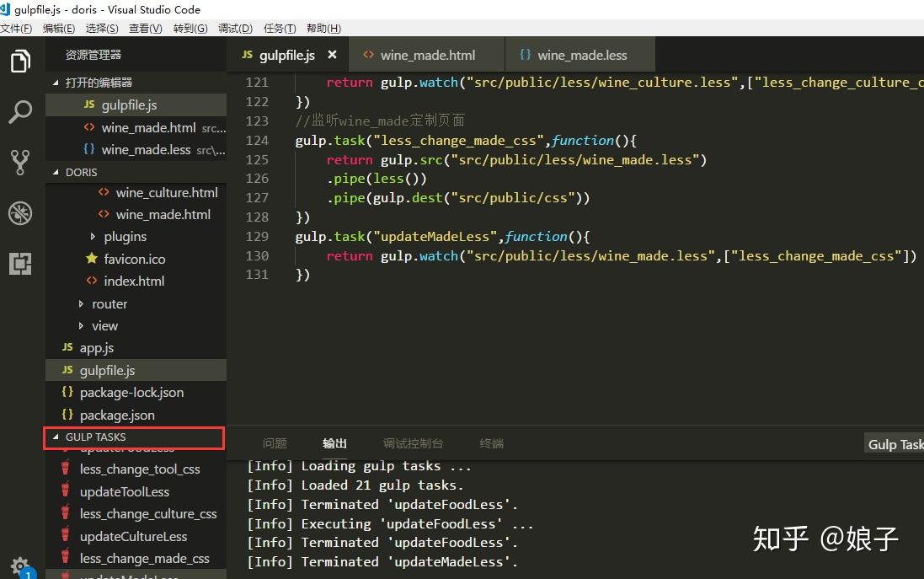The height and width of the screenshot is (579, 924).
Task: Run the less_change_culture_css gulp task
Action: [x=148, y=513]
